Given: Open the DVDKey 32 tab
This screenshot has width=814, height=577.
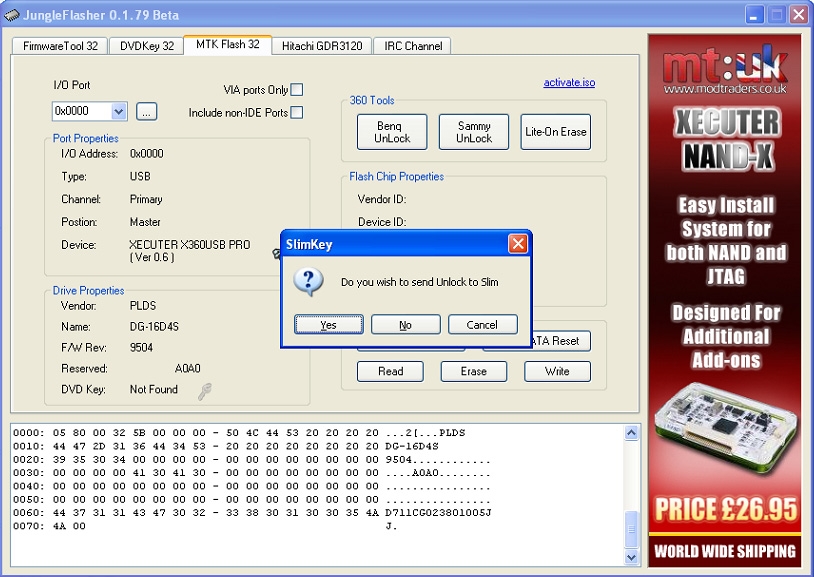Looking at the screenshot, I should click(146, 46).
